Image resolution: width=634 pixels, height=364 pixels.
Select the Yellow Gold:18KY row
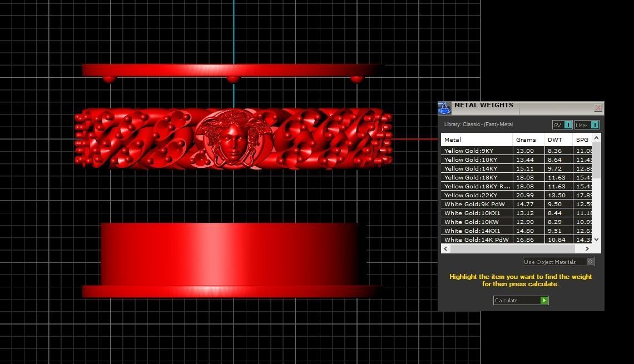[516, 177]
